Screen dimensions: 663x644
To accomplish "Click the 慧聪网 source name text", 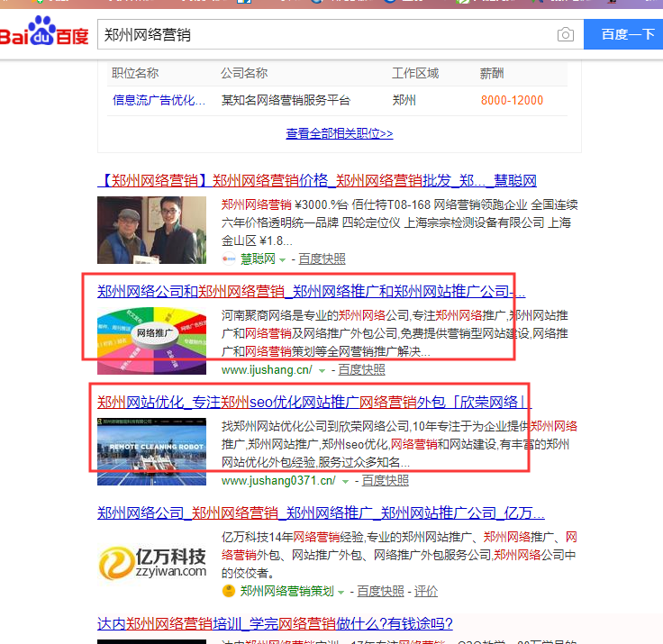I will click(x=258, y=259).
